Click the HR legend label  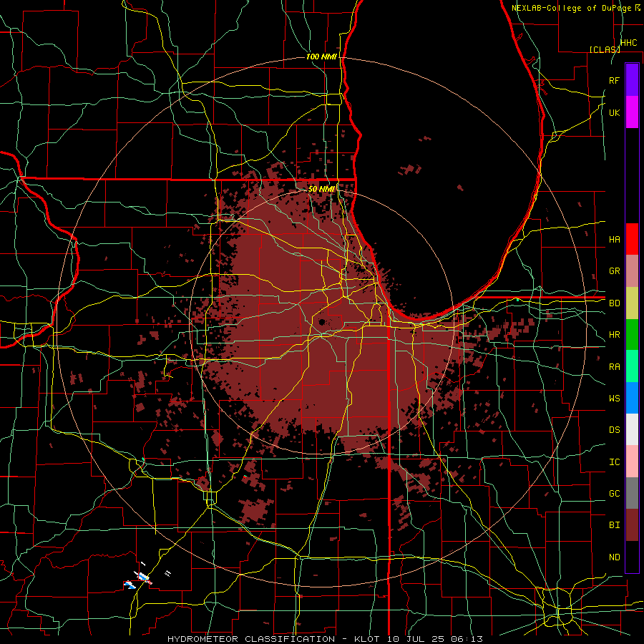[x=614, y=335]
